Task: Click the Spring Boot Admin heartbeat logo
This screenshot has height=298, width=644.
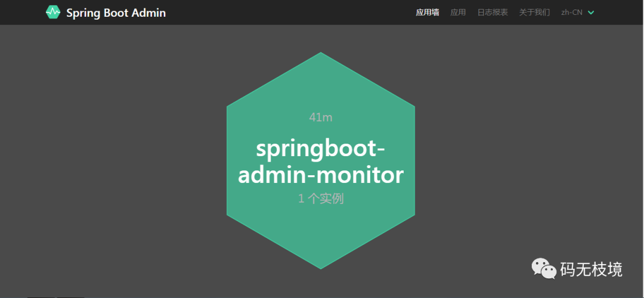Action: click(x=53, y=13)
